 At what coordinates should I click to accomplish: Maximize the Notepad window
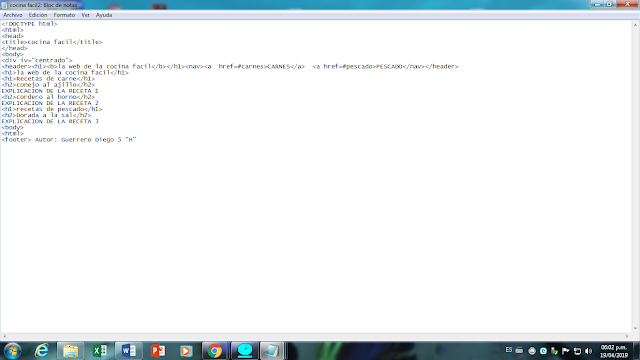[609, 4]
